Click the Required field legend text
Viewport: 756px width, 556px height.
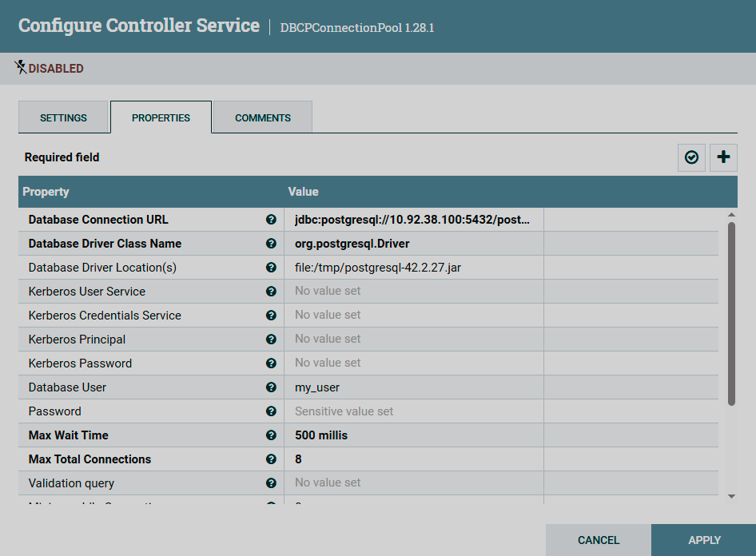(x=62, y=157)
